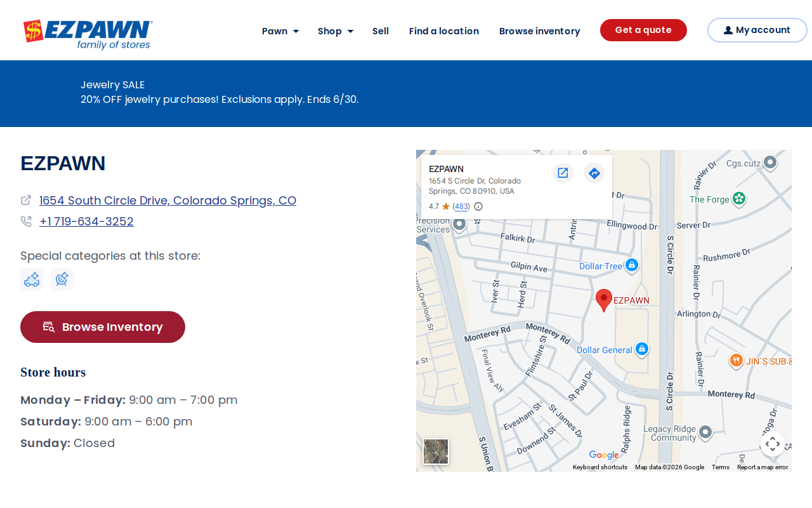This screenshot has width=812, height=508.
Task: Get directions with the blue arrow icon
Action: pyautogui.click(x=594, y=173)
